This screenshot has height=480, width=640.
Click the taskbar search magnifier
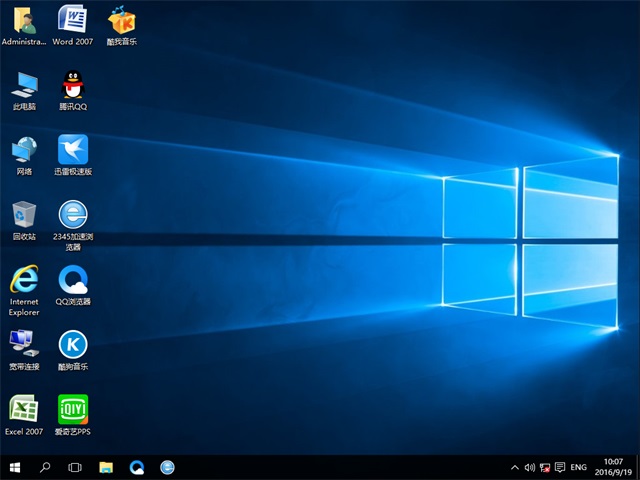tap(45, 467)
